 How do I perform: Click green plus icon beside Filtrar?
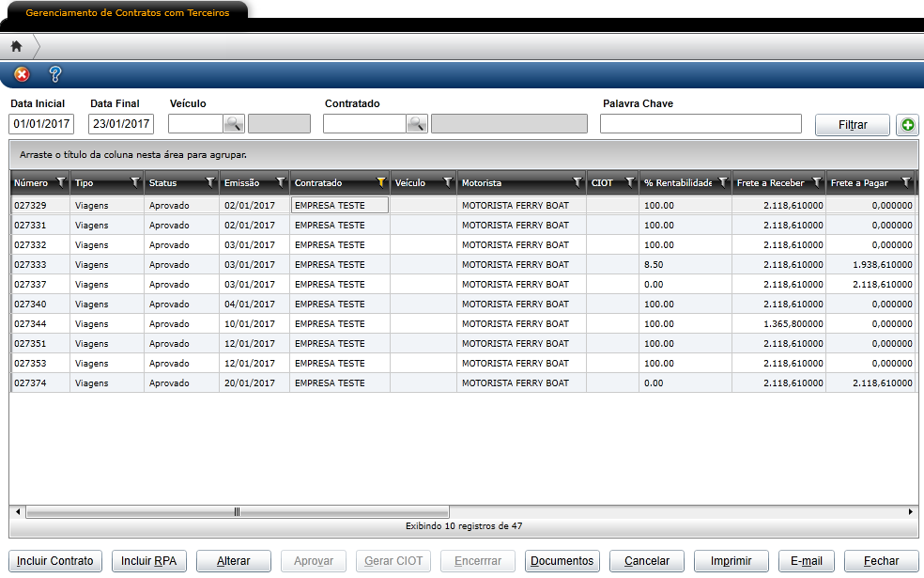[907, 125]
